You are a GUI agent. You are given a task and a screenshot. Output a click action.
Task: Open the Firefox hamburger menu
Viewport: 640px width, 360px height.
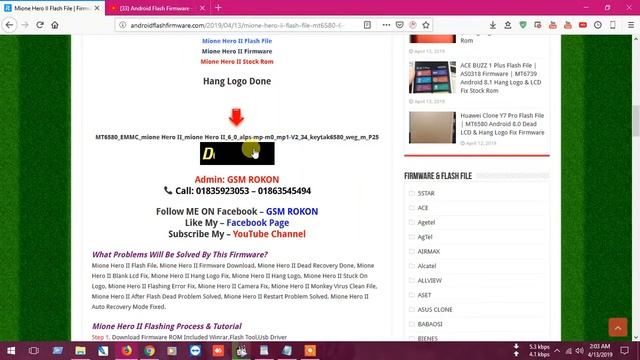(x=631, y=25)
